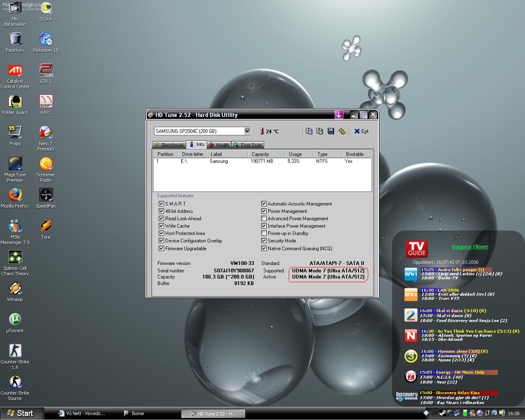Screen dimensions: 525x420
Task: Click 16:30 - LAN 2006 program entry
Action: (x=440, y=290)
